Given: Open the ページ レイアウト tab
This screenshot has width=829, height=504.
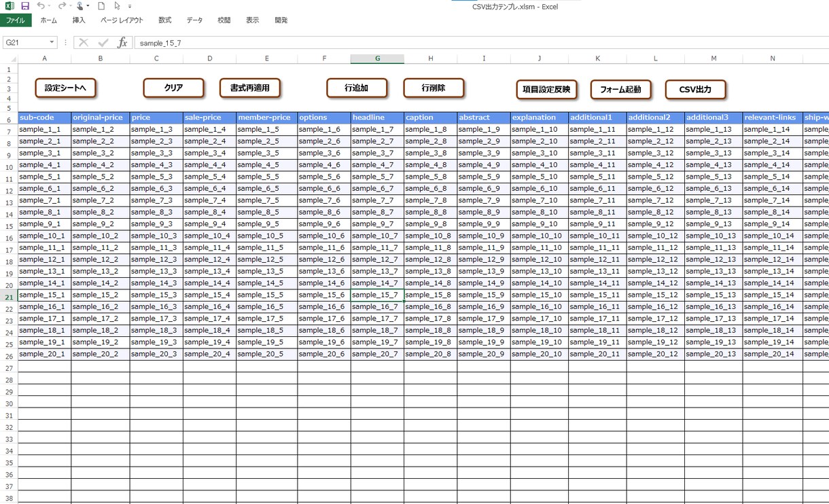Looking at the screenshot, I should [122, 20].
